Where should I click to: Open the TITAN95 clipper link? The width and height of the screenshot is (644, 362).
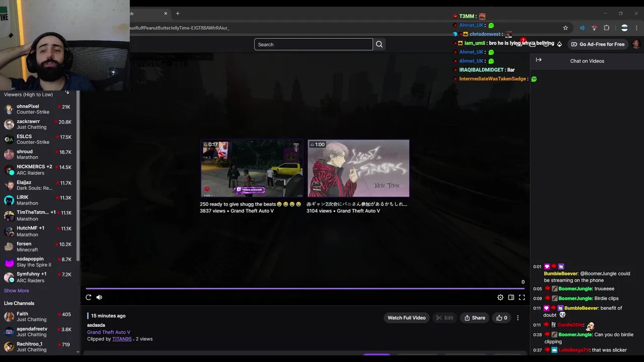point(122,339)
